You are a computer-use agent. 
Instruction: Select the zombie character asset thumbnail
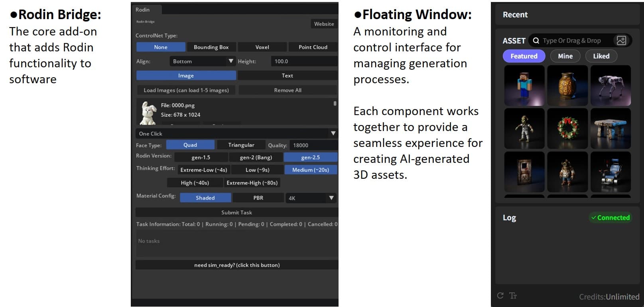coord(524,129)
